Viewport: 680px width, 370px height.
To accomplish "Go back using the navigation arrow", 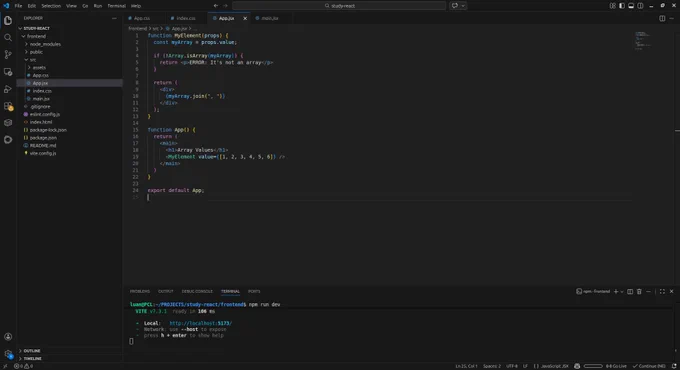I will point(216,6).
